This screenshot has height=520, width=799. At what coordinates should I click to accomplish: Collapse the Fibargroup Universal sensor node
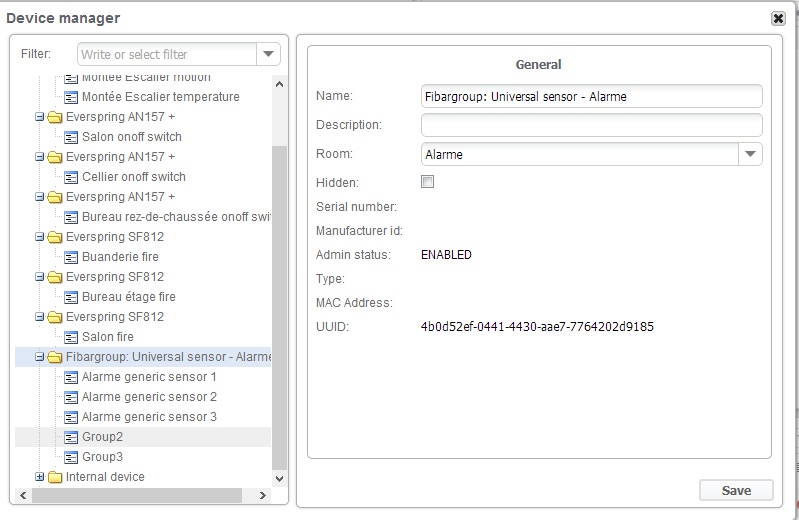[40, 357]
